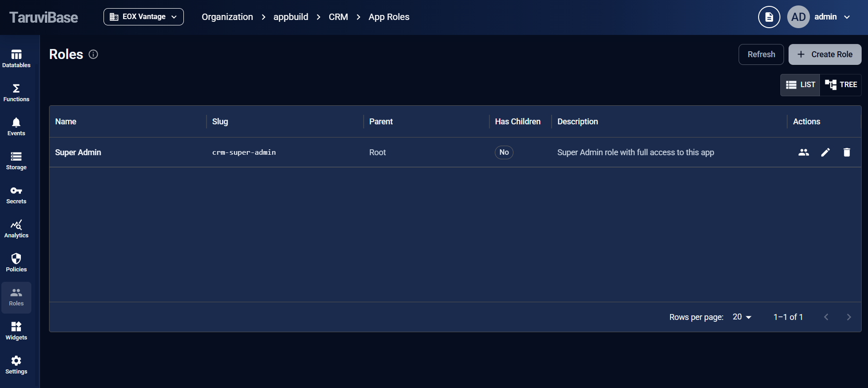The image size is (868, 388).
Task: Click the Roles info icon
Action: [94, 54]
